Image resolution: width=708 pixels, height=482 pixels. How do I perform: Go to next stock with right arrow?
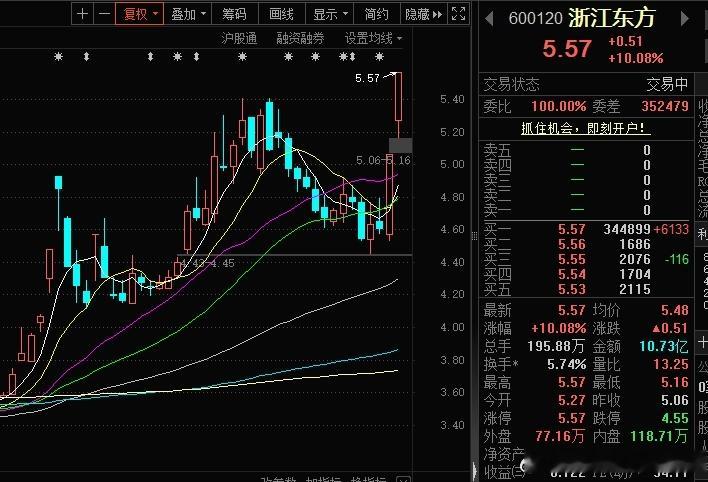coord(685,19)
